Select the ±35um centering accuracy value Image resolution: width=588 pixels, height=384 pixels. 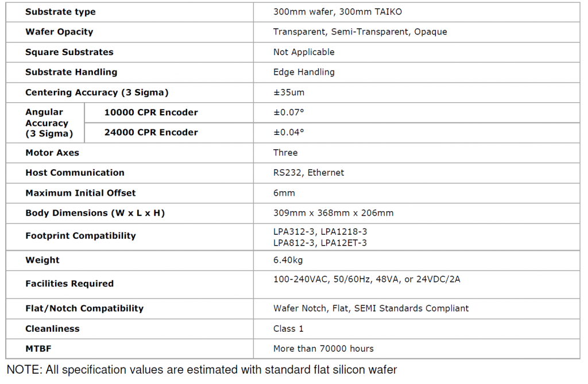[289, 92]
